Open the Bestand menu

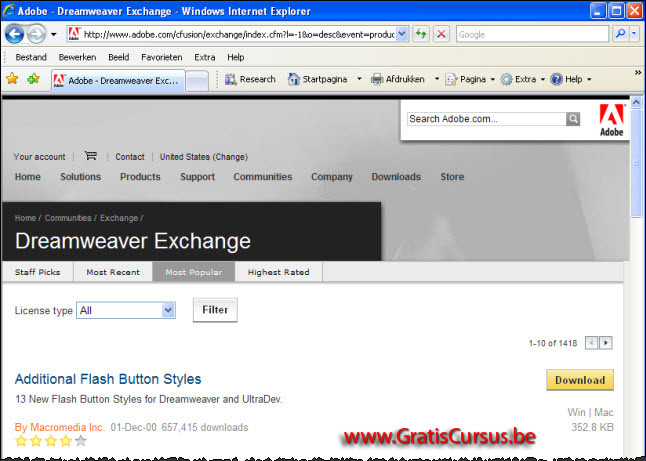coord(31,57)
